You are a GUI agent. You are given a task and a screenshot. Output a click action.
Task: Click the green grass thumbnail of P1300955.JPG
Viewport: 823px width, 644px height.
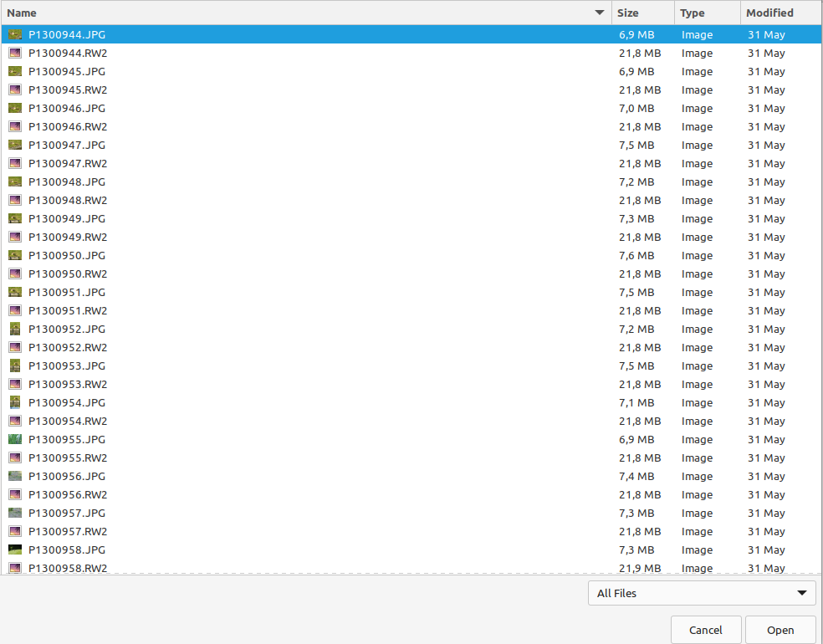coord(15,439)
